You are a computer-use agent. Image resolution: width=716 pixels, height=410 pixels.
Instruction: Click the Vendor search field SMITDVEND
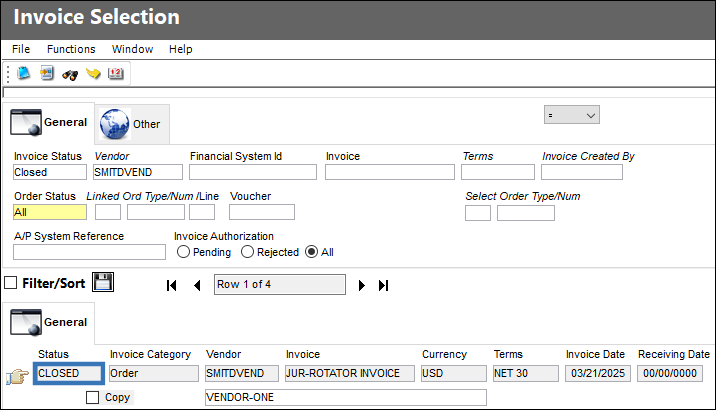click(138, 172)
